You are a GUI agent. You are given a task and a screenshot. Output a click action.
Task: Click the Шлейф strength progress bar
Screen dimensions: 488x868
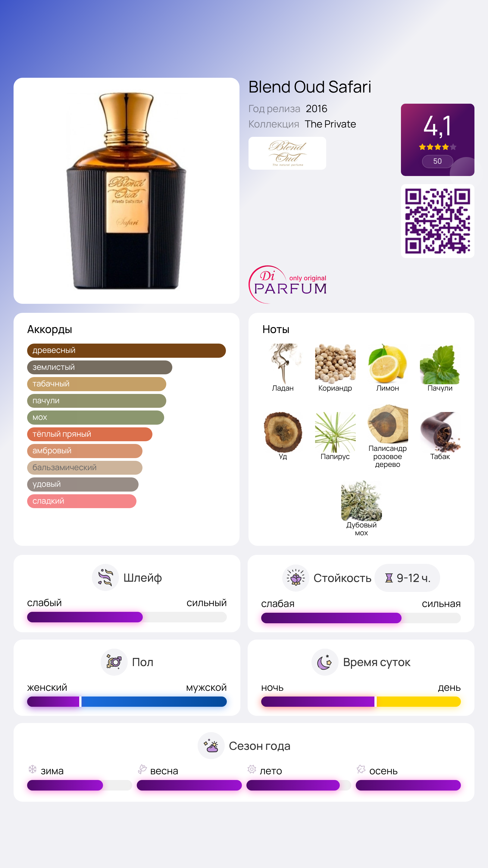coord(127,617)
